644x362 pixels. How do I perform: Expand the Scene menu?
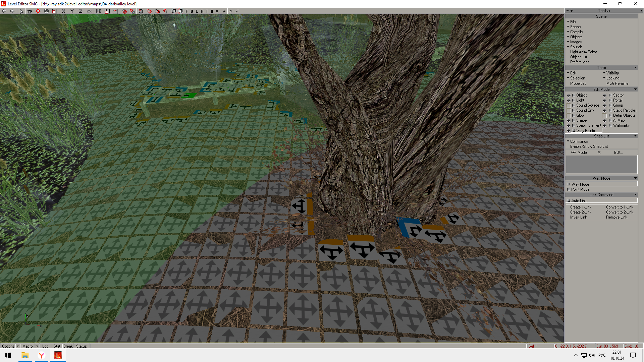point(575,27)
